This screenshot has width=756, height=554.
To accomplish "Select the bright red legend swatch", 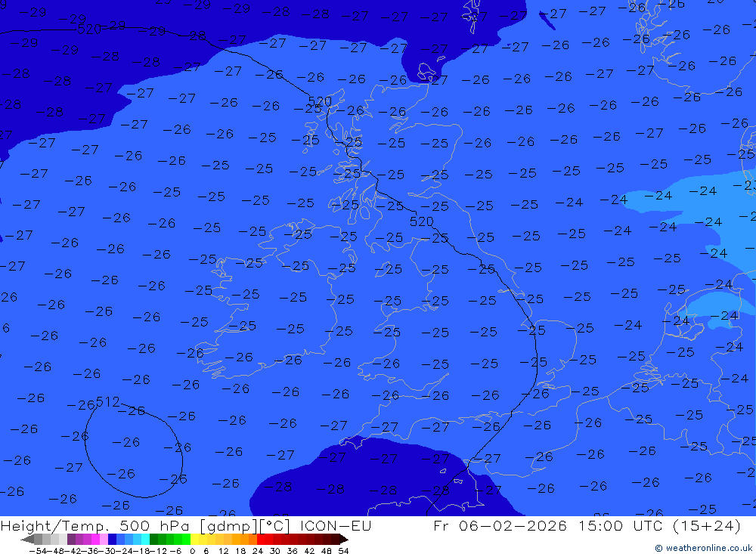I will (x=261, y=539).
